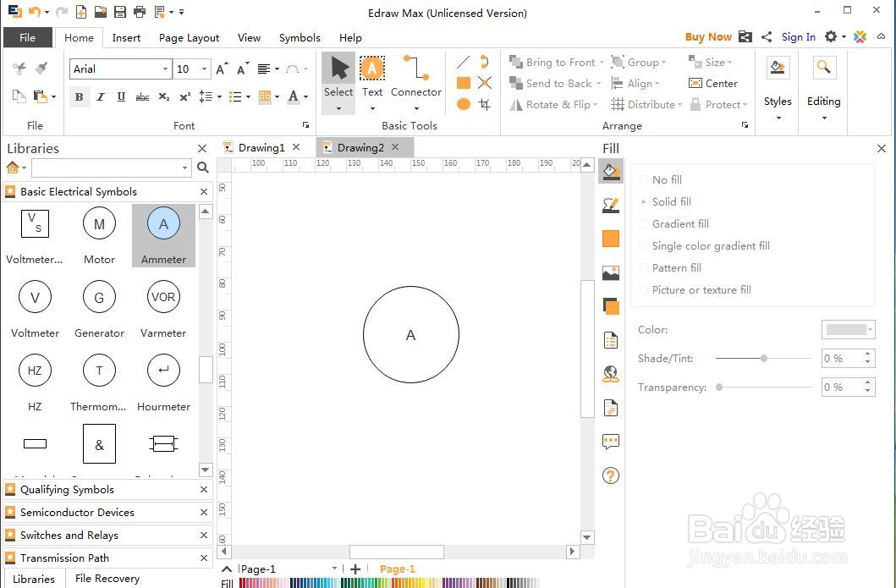Select the No fill option
The width and height of the screenshot is (896, 588).
coord(660,179)
